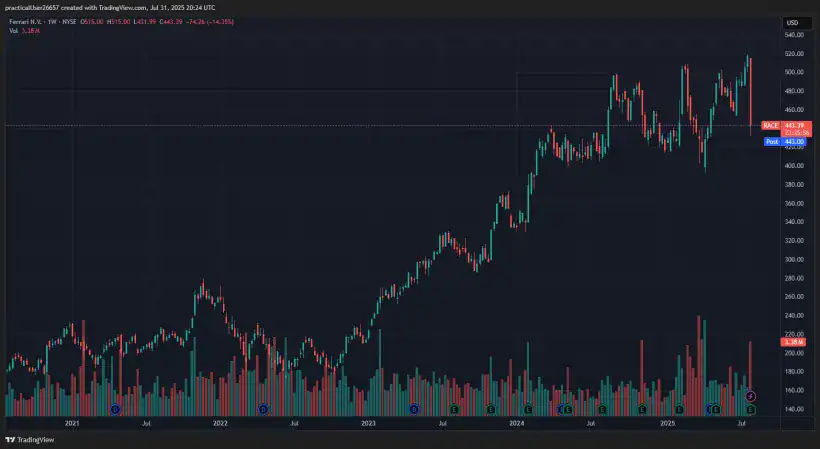This screenshot has width=820, height=449.
Task: Click the 443.39 current price label
Action: [x=796, y=125]
